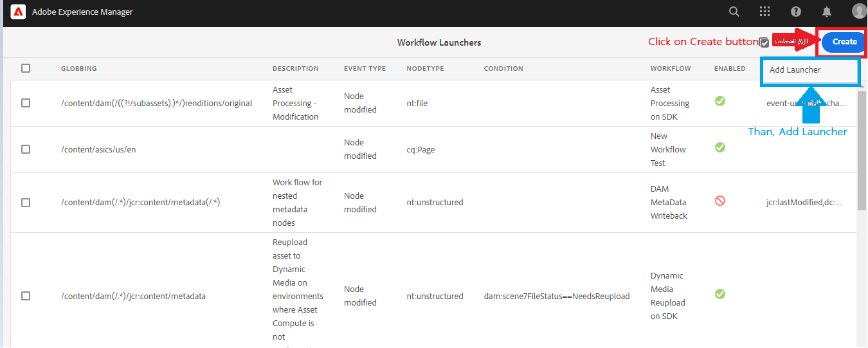Image resolution: width=868 pixels, height=348 pixels.
Task: Check the metadata(/.*) launcher row checkbox
Action: tap(26, 203)
